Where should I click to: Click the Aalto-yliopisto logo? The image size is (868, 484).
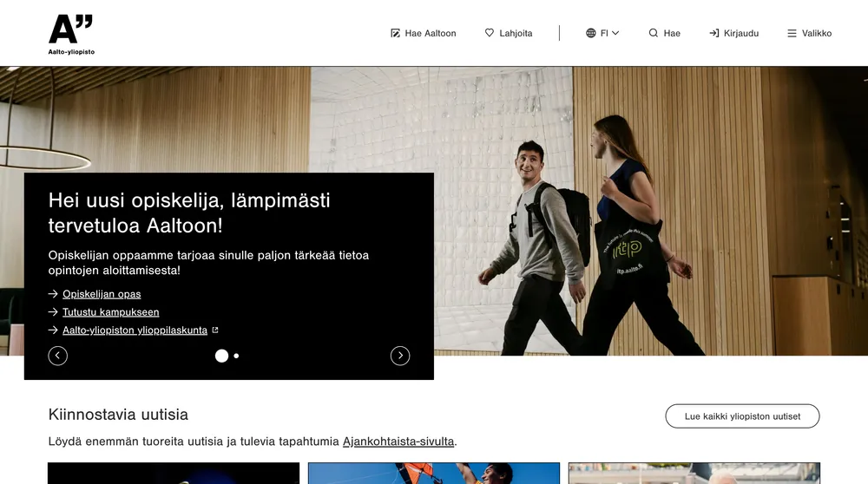click(x=71, y=35)
